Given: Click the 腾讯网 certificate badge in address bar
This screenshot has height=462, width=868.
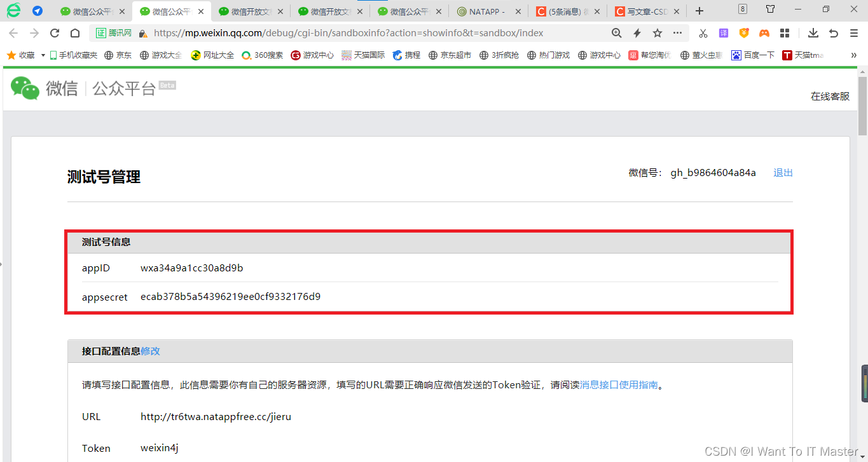Looking at the screenshot, I should pos(114,33).
